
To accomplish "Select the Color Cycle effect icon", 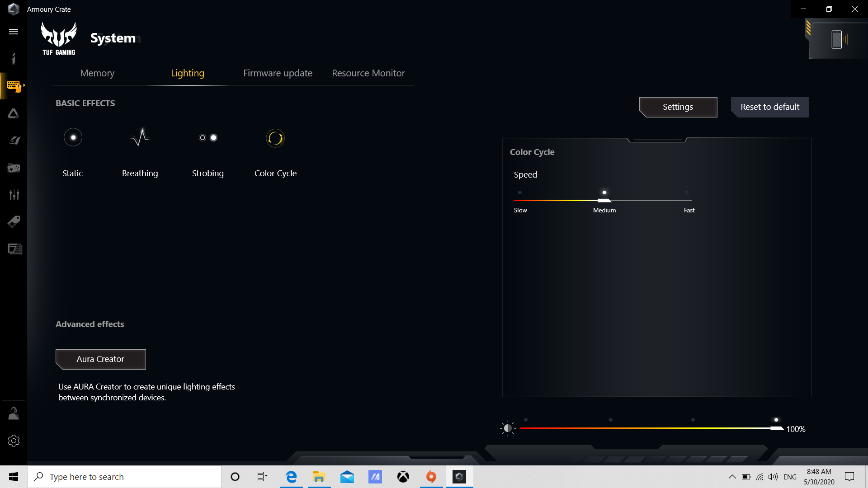I will 275,138.
